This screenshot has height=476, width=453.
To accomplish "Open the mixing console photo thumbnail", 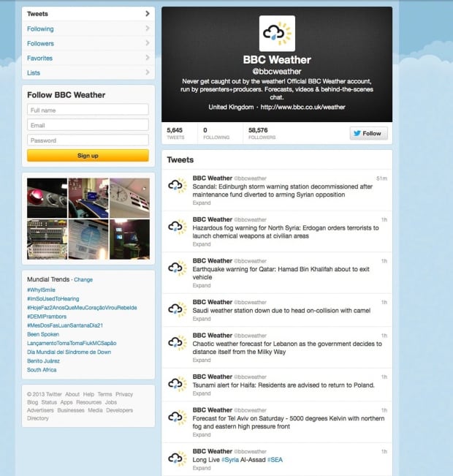I will pyautogui.click(x=47, y=239).
